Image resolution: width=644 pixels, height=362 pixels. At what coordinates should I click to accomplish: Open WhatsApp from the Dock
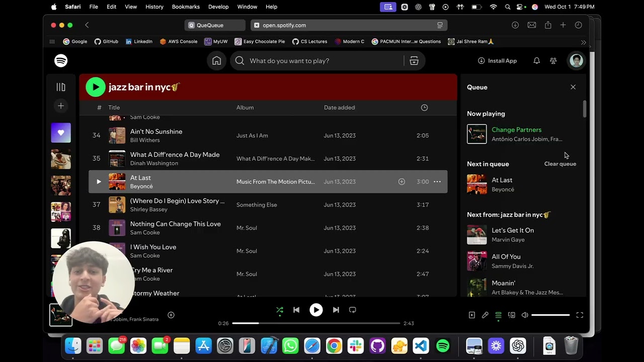coord(290,346)
